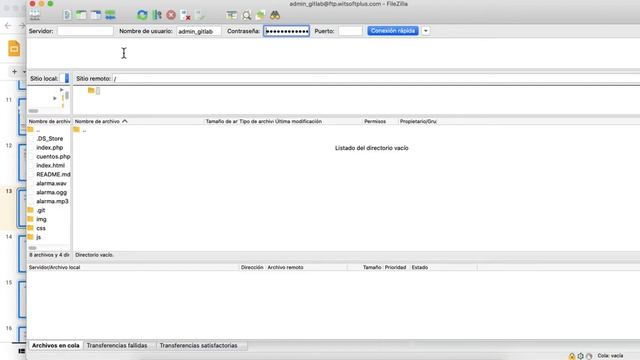Viewport: 640px width, 360px height.
Task: Expand lower local tree node
Action: coord(55,98)
